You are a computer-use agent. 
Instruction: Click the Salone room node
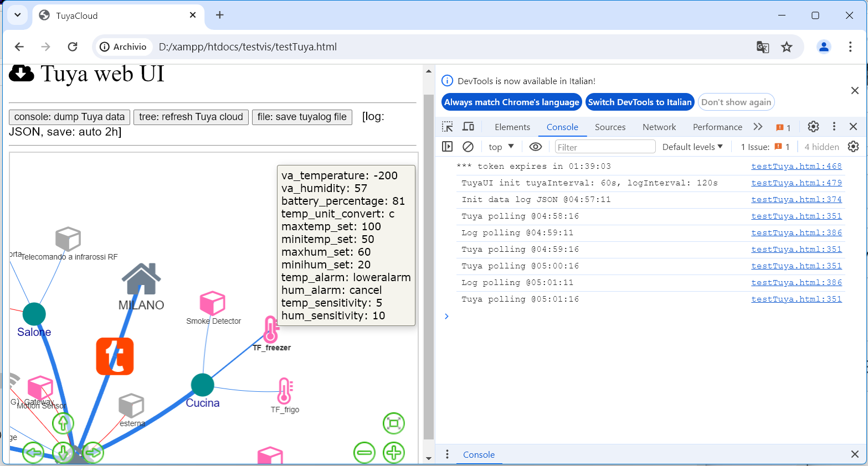tap(34, 314)
